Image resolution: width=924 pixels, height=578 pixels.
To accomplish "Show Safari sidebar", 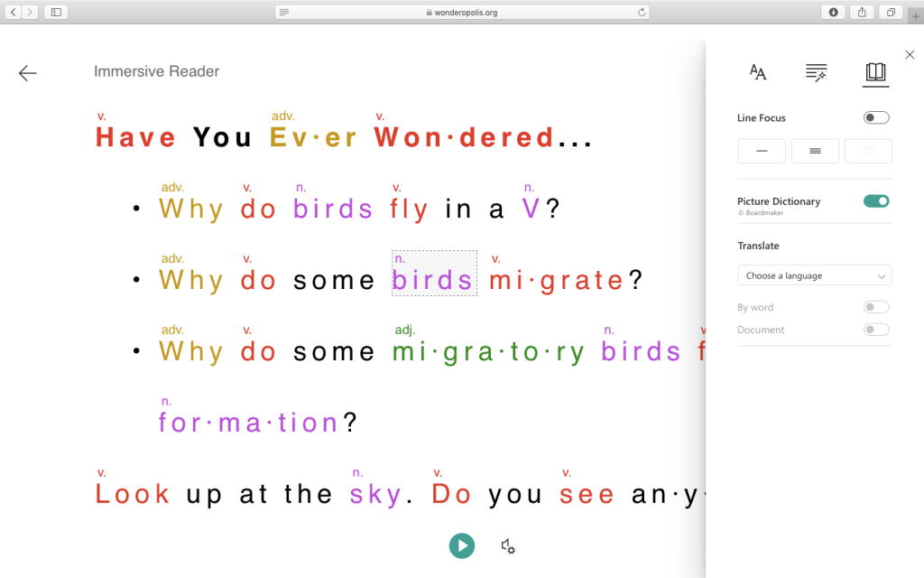I will click(x=56, y=12).
